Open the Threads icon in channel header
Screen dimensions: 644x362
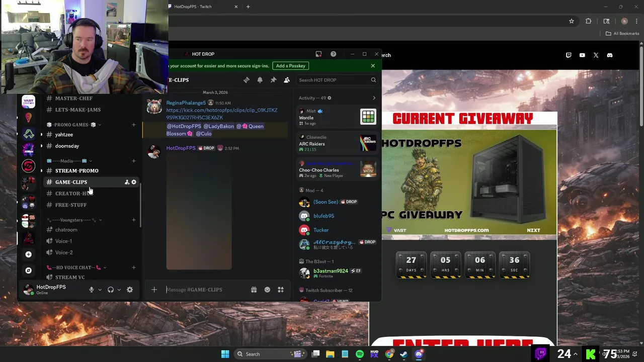click(246, 80)
